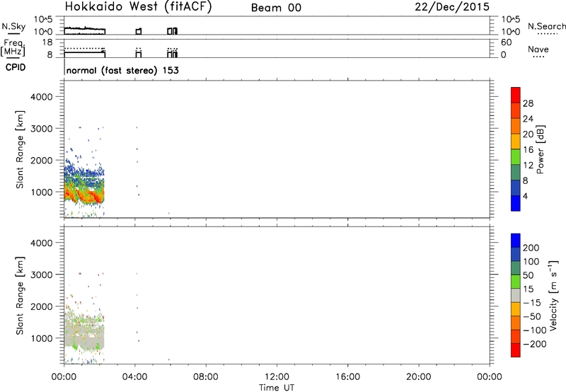The width and height of the screenshot is (566, 392).
Task: Click the '04:00' time tick label
Action: tap(134, 377)
